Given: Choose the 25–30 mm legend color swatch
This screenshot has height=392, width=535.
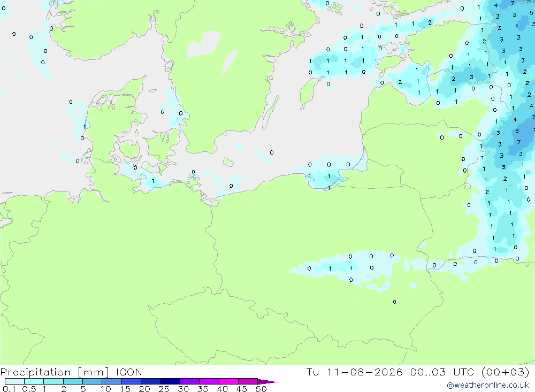Looking at the screenshot, I should (x=170, y=381).
